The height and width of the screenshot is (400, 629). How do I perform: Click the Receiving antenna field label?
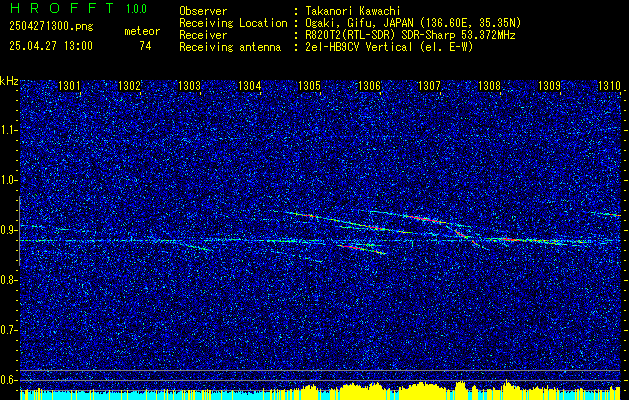pos(230,47)
